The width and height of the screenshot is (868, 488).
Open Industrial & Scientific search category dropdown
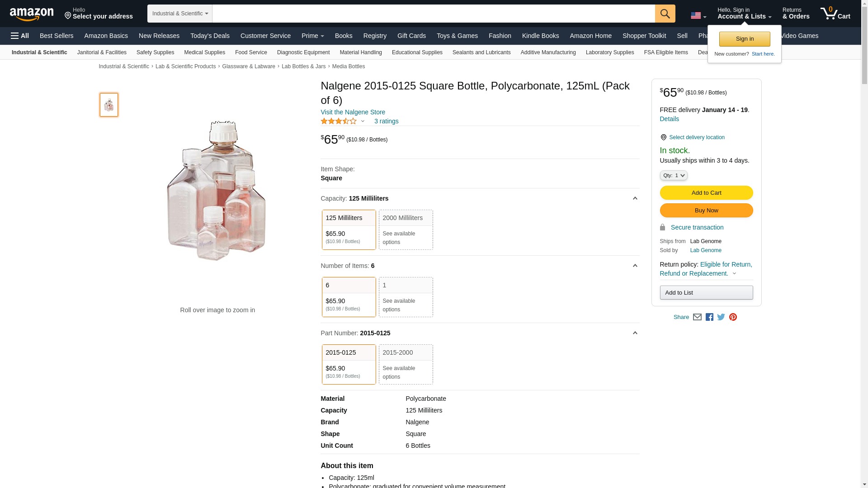pyautogui.click(x=179, y=14)
